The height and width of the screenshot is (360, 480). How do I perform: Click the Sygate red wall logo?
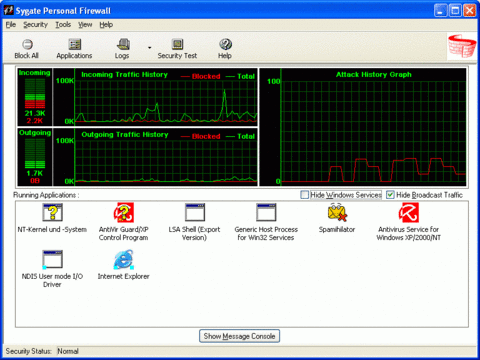(x=462, y=46)
